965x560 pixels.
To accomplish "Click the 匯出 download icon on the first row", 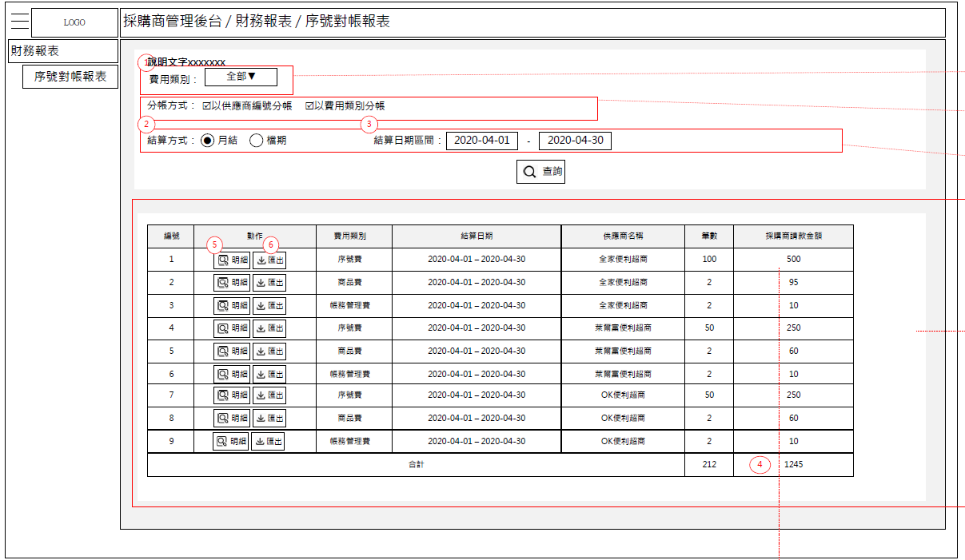I will (270, 259).
